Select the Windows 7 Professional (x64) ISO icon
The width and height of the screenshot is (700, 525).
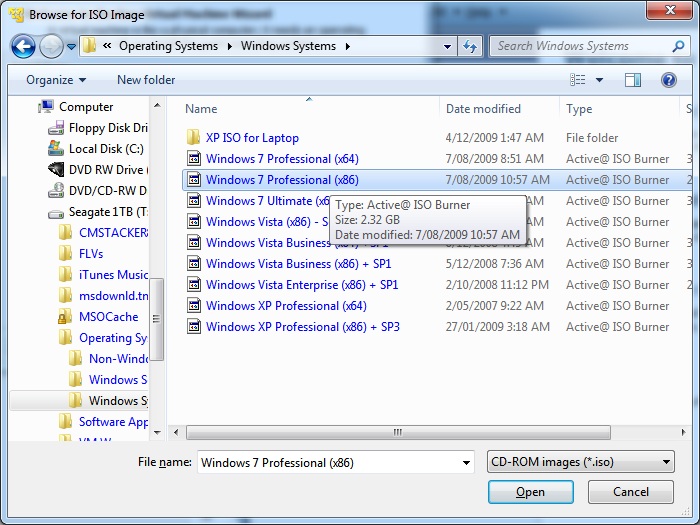pyautogui.click(x=194, y=158)
